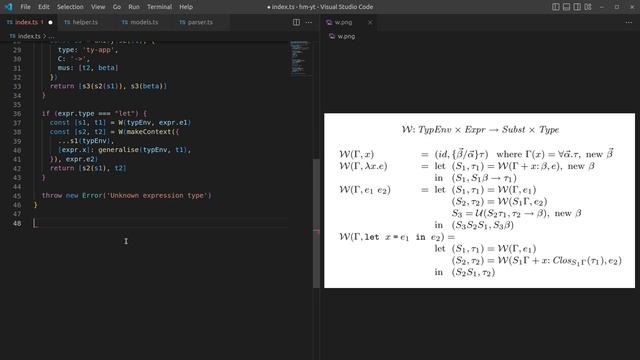Maximize the VS Code window
This screenshot has width=640, height=360.
[617, 7]
